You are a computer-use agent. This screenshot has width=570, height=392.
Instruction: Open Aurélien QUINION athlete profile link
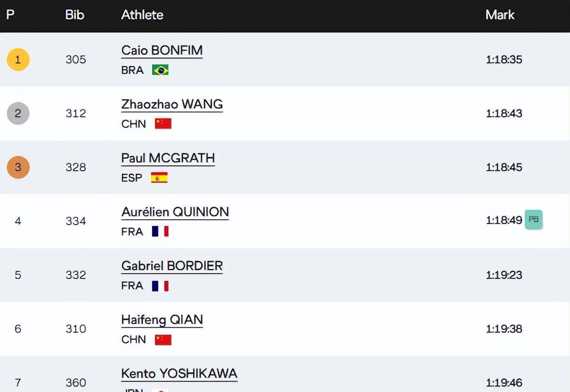175,212
